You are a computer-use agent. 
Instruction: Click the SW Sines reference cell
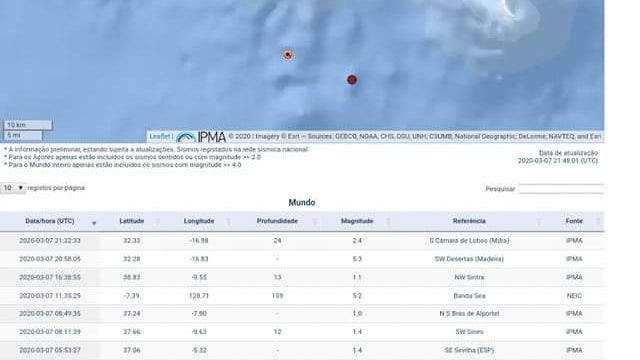tap(469, 332)
